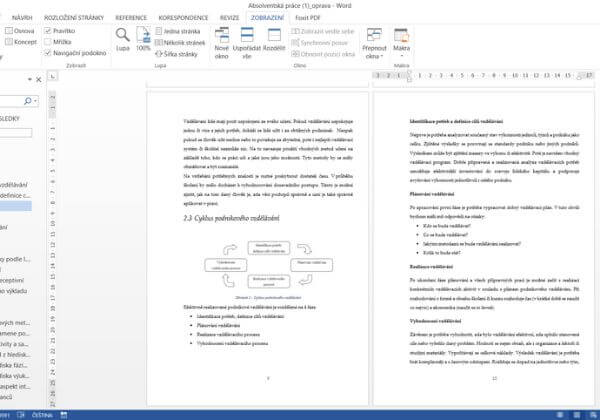Open the NÁVRH tab
The height and width of the screenshot is (420, 600).
[x=22, y=18]
